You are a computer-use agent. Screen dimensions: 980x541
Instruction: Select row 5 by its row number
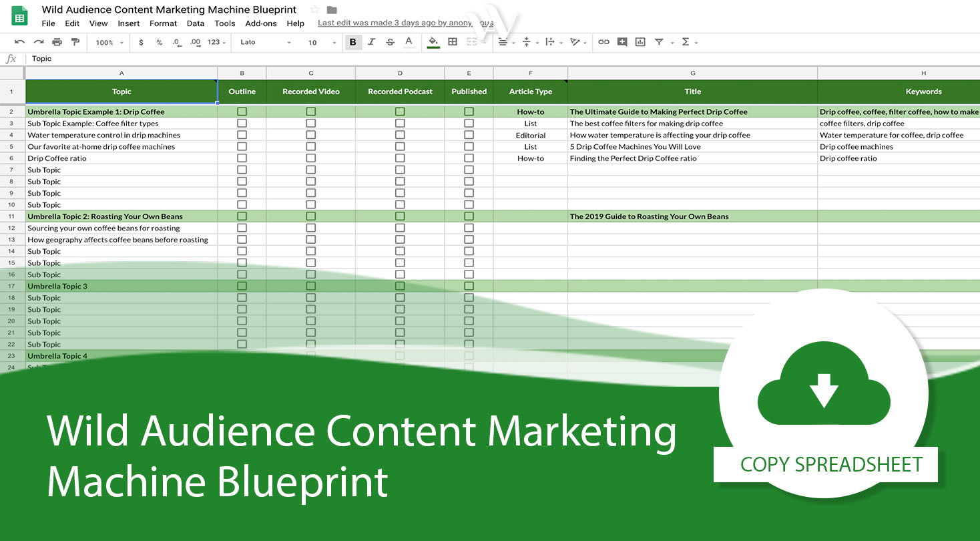pos(12,147)
